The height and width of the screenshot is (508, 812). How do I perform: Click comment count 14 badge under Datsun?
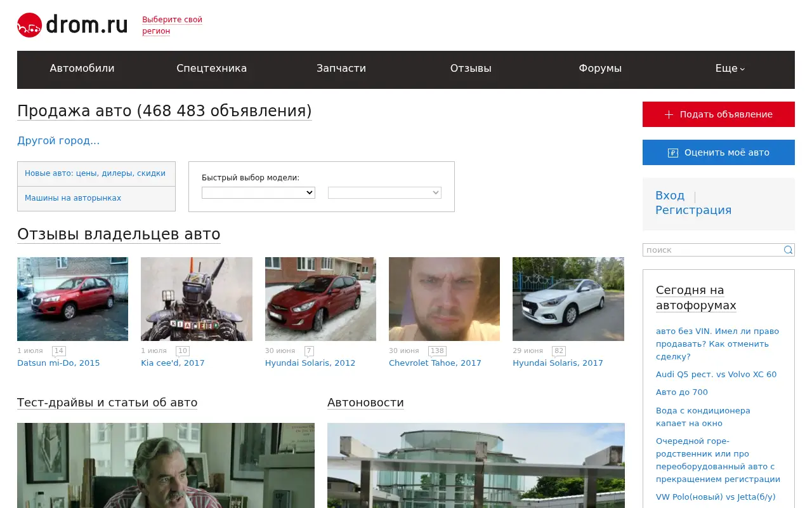pos(58,351)
